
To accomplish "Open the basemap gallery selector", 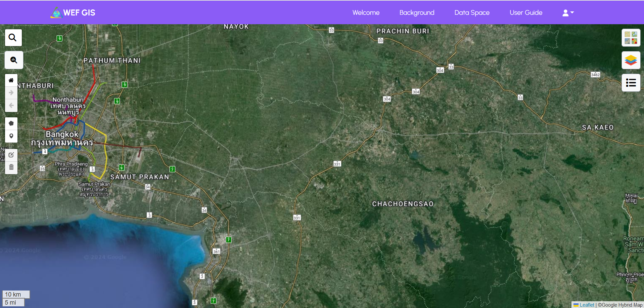I will [x=631, y=38].
